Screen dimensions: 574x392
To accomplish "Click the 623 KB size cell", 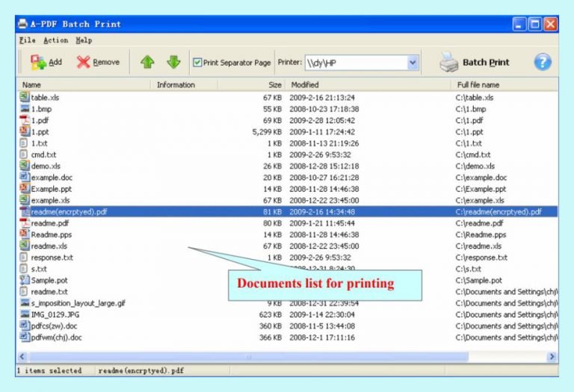I will pos(271,314).
